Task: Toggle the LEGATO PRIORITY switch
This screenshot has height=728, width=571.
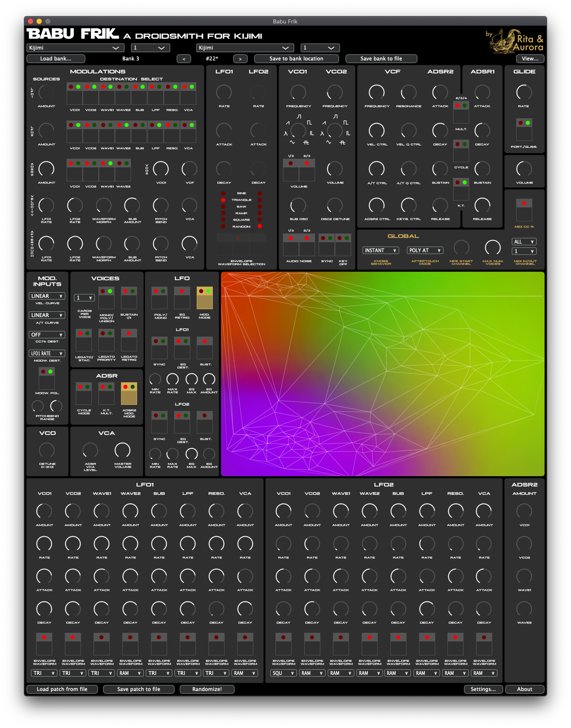Action: pyautogui.click(x=107, y=340)
